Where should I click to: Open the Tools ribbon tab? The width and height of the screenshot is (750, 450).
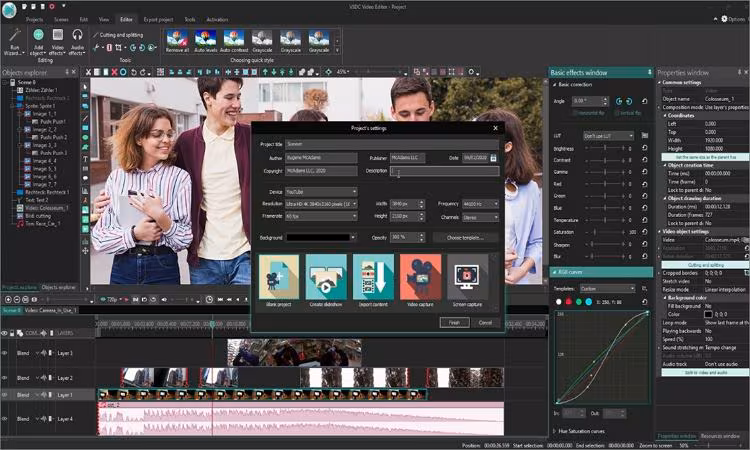click(x=189, y=19)
